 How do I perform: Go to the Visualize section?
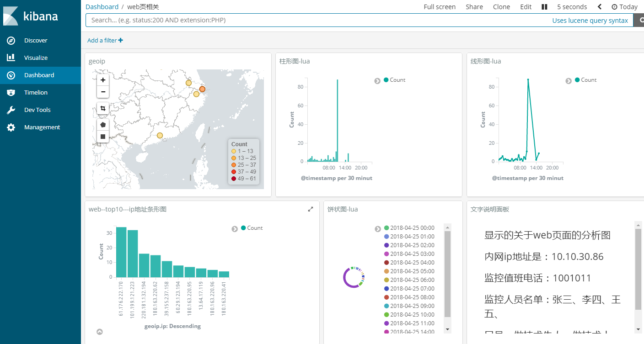36,58
